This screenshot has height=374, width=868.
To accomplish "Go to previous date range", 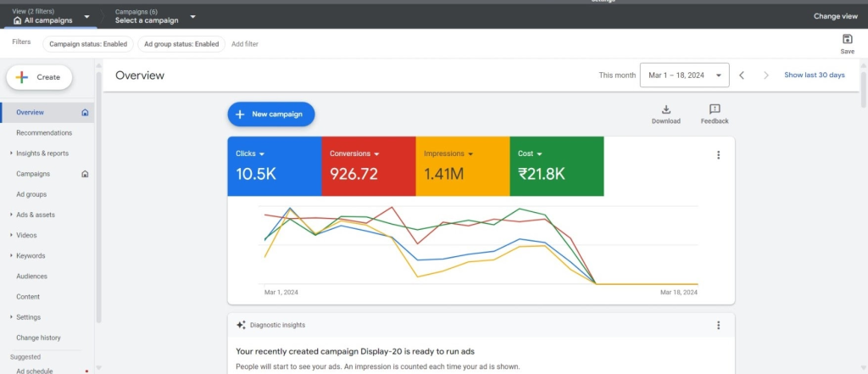I will click(742, 75).
